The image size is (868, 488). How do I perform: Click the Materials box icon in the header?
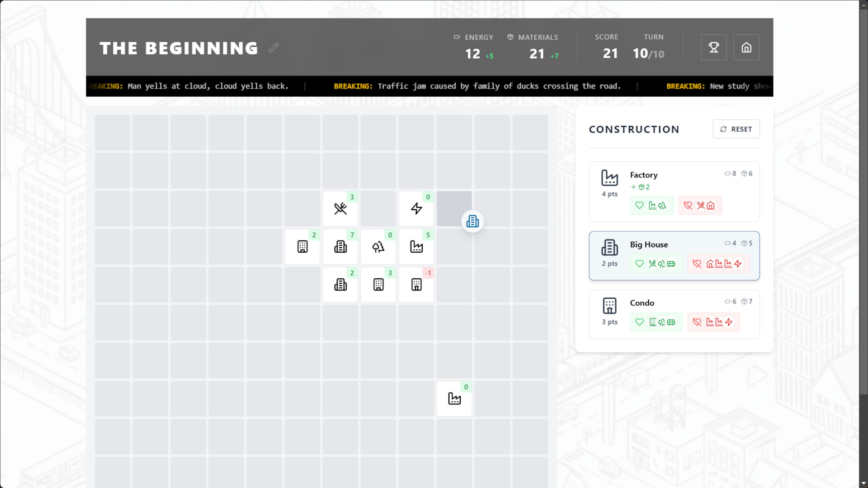(510, 37)
